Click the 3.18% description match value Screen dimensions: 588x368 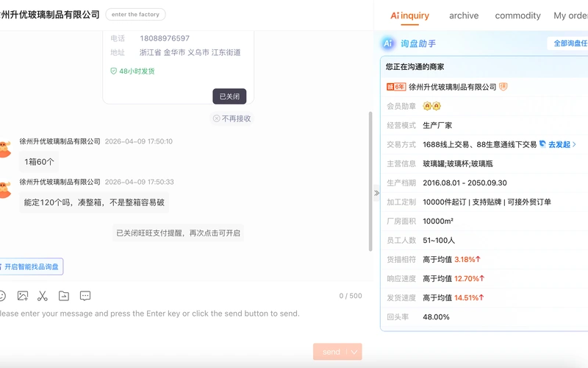tap(467, 260)
